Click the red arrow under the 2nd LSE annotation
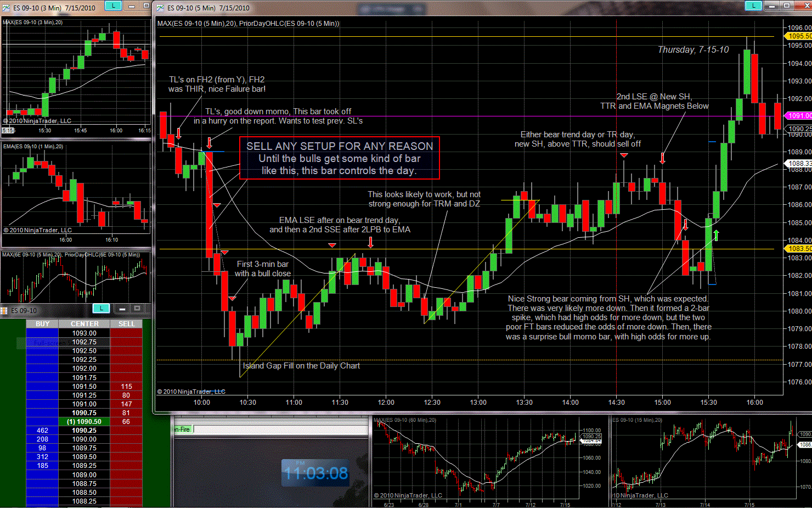This screenshot has width=812, height=508. [663, 158]
